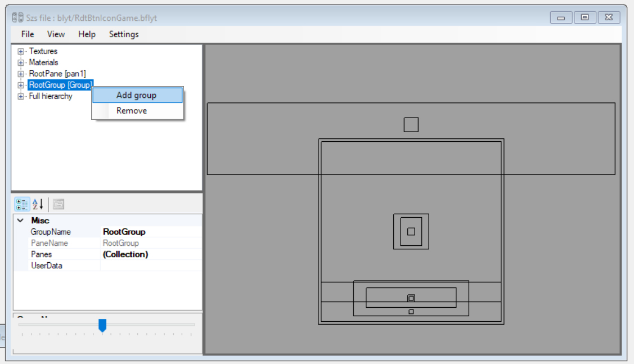The width and height of the screenshot is (634, 364).
Task: Click the Switch controller icon in title bar
Action: pyautogui.click(x=17, y=18)
